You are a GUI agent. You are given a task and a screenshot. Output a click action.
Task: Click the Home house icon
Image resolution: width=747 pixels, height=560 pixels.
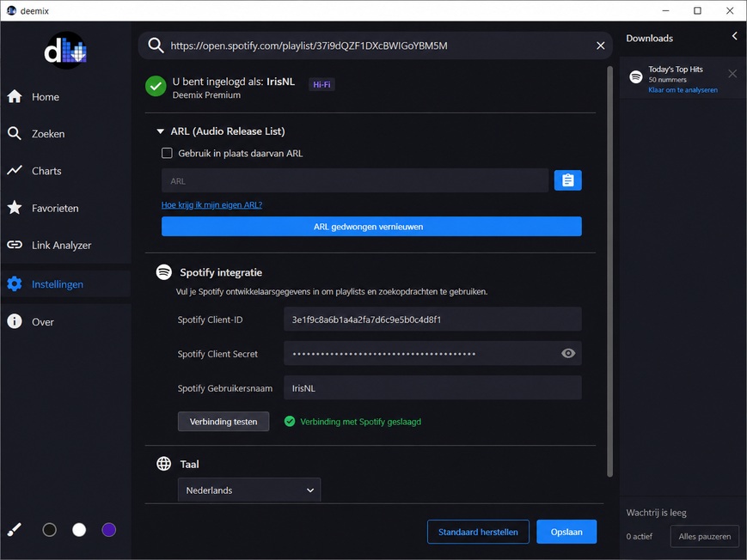[x=15, y=97]
